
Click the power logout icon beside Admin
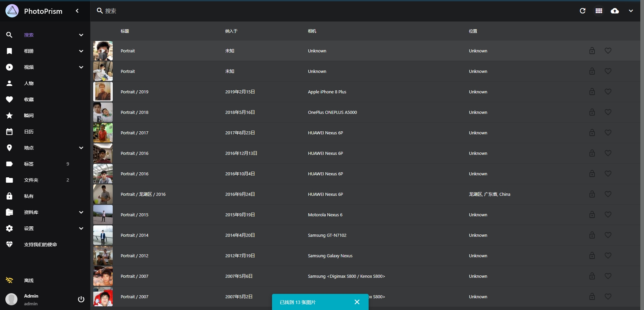point(81,299)
